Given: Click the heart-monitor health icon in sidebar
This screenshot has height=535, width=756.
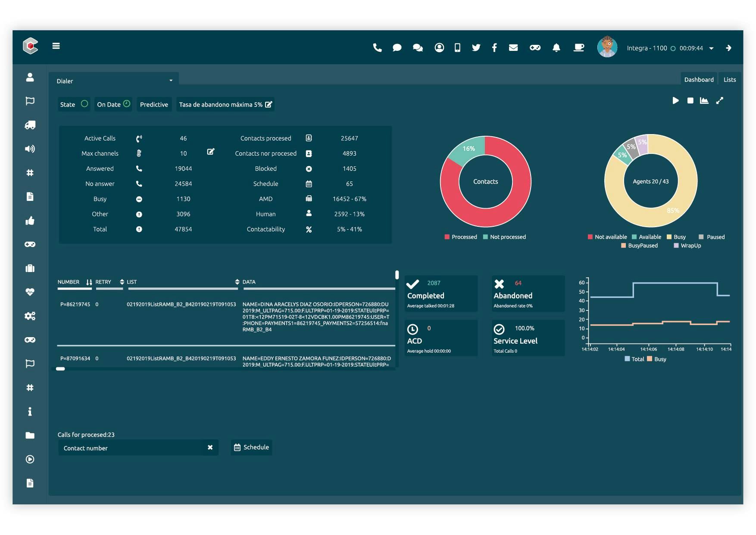Looking at the screenshot, I should coord(30,292).
